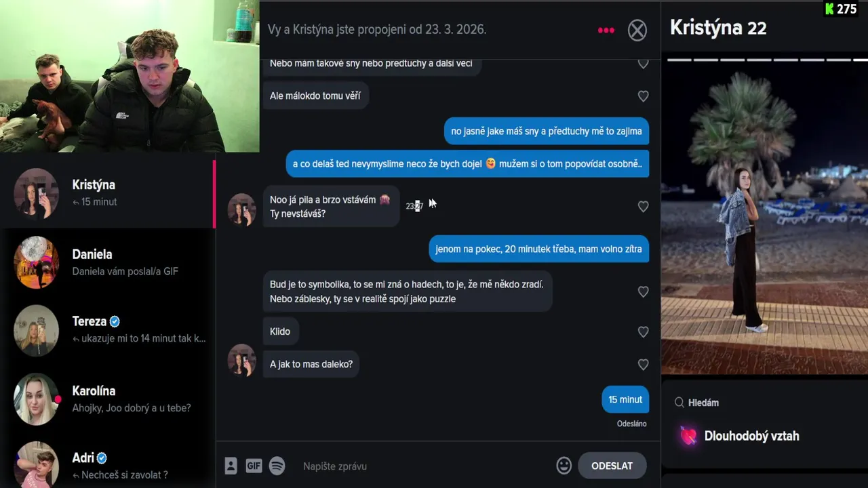
Task: Open the Spotify share icon
Action: click(x=277, y=466)
